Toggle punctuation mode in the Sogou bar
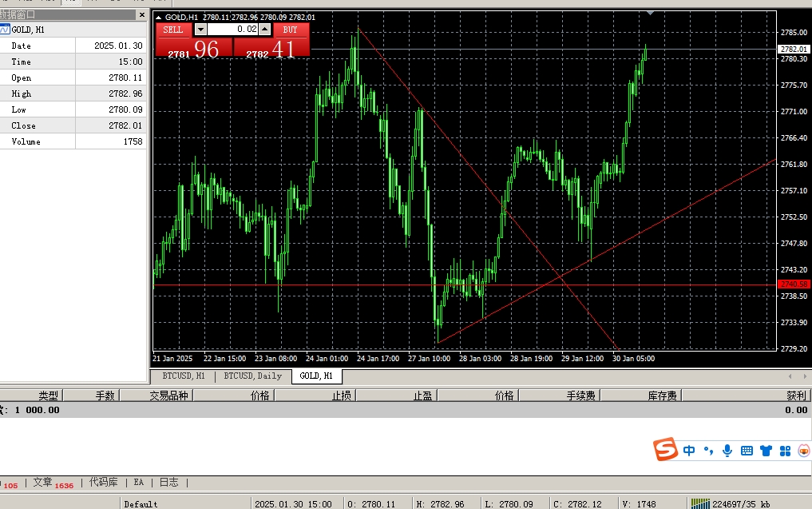 [708, 451]
